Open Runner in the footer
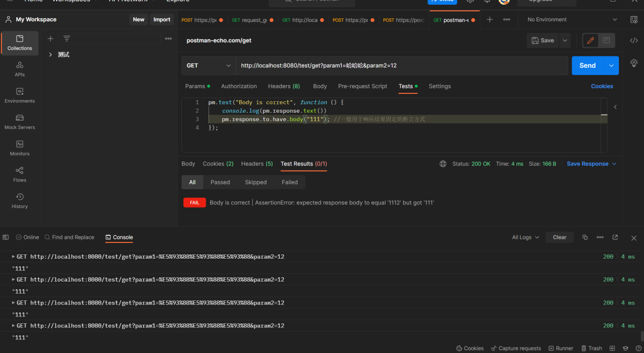 (560, 348)
